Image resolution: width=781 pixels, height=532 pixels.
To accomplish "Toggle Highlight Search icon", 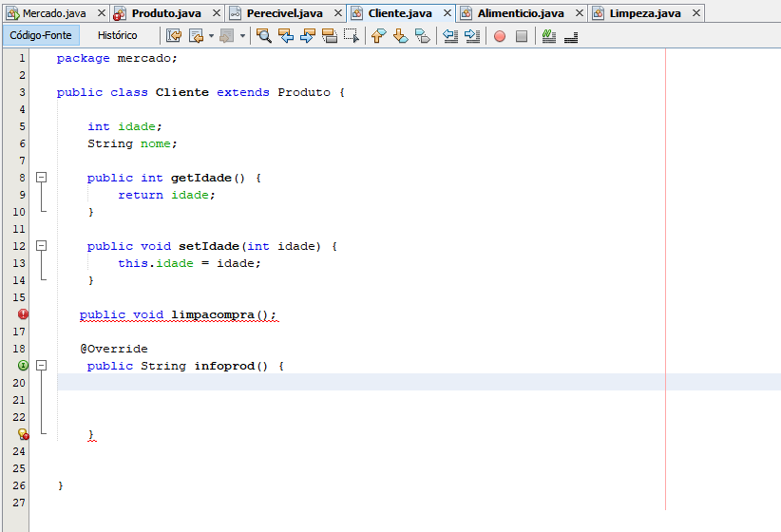I will coord(330,36).
